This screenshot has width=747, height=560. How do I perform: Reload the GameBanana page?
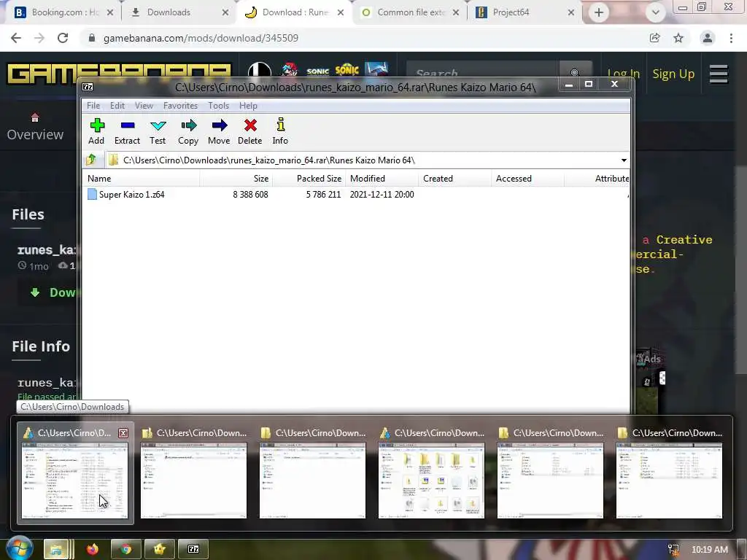tap(63, 38)
